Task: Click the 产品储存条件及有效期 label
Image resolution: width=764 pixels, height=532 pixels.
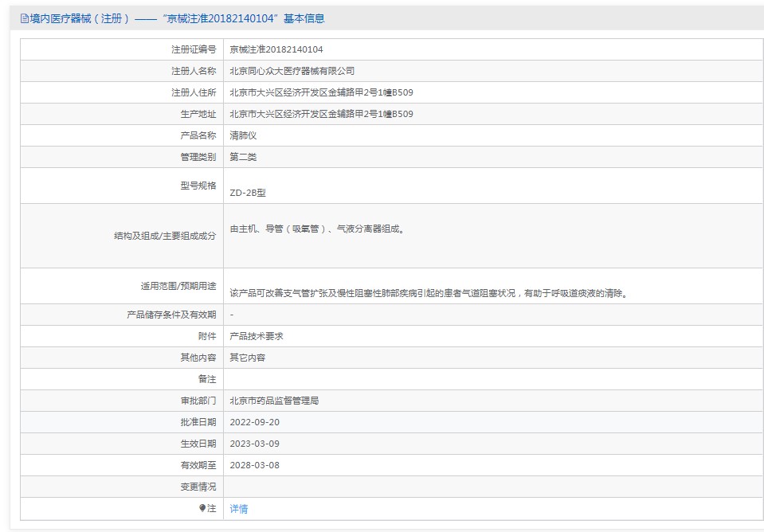Action: coord(171,315)
